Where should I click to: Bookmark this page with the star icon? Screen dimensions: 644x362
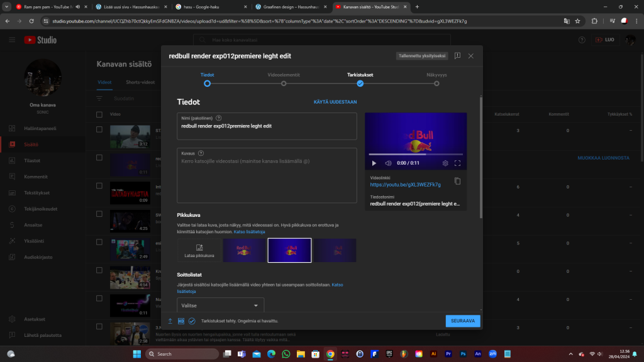(577, 21)
